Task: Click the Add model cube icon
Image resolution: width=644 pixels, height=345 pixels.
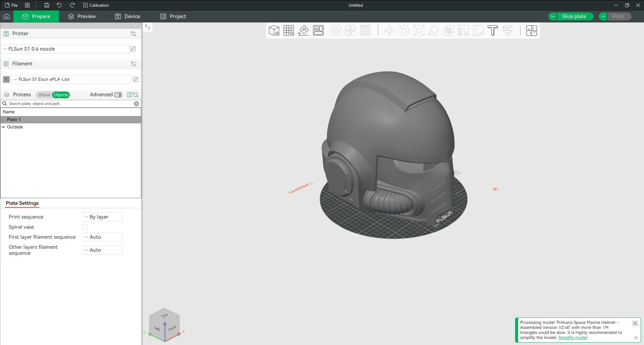Action: click(274, 31)
